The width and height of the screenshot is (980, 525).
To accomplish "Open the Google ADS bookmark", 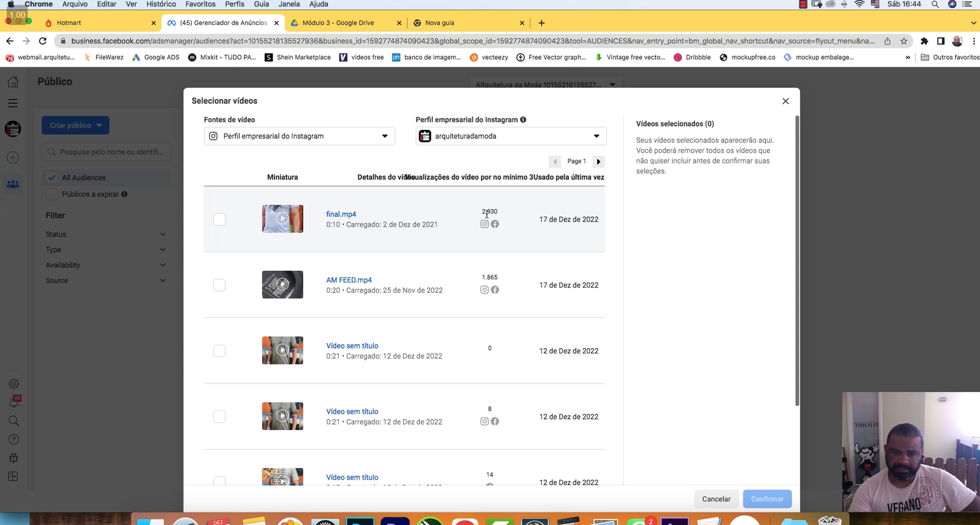I will point(156,58).
